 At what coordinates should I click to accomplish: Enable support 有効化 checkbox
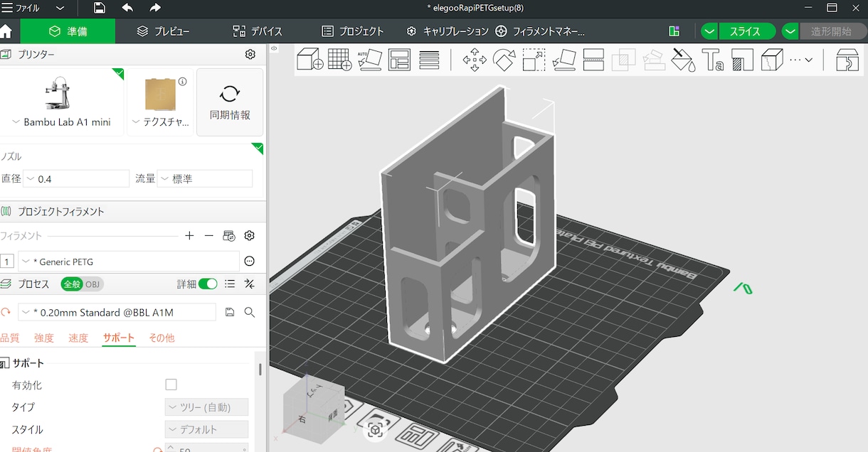[171, 384]
